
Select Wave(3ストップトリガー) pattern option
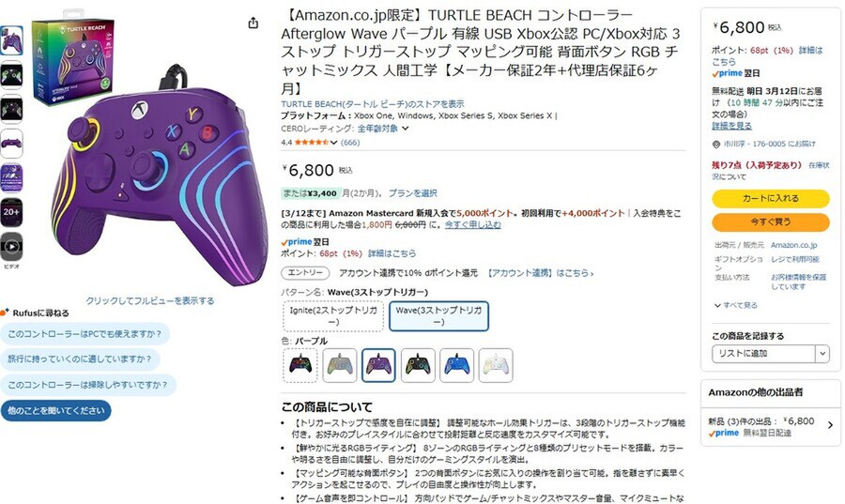(x=438, y=316)
